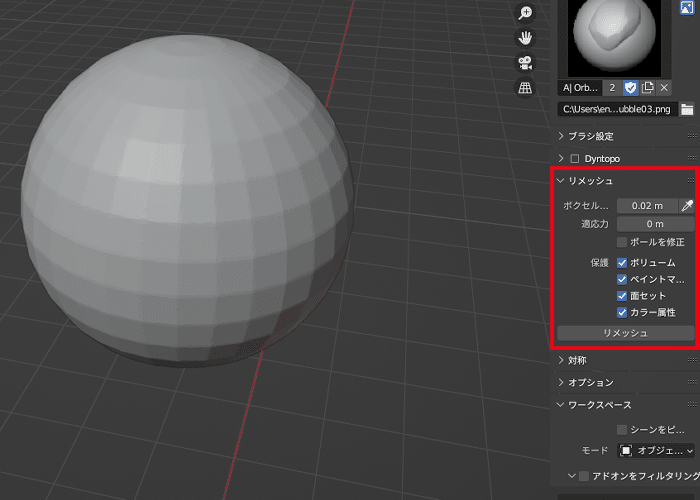Toggle custom icon image button beside brush preview
This screenshot has height=500, width=700.
tap(687, 7)
